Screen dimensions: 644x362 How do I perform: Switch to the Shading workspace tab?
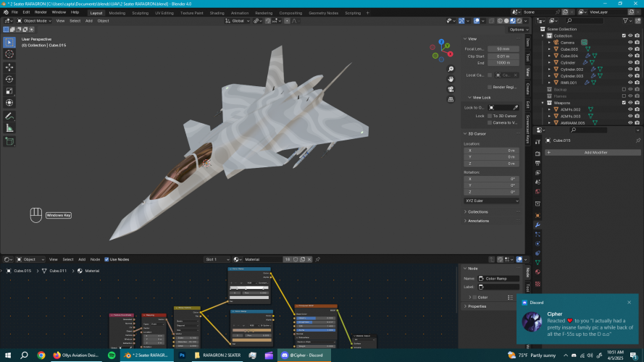pyautogui.click(x=217, y=13)
